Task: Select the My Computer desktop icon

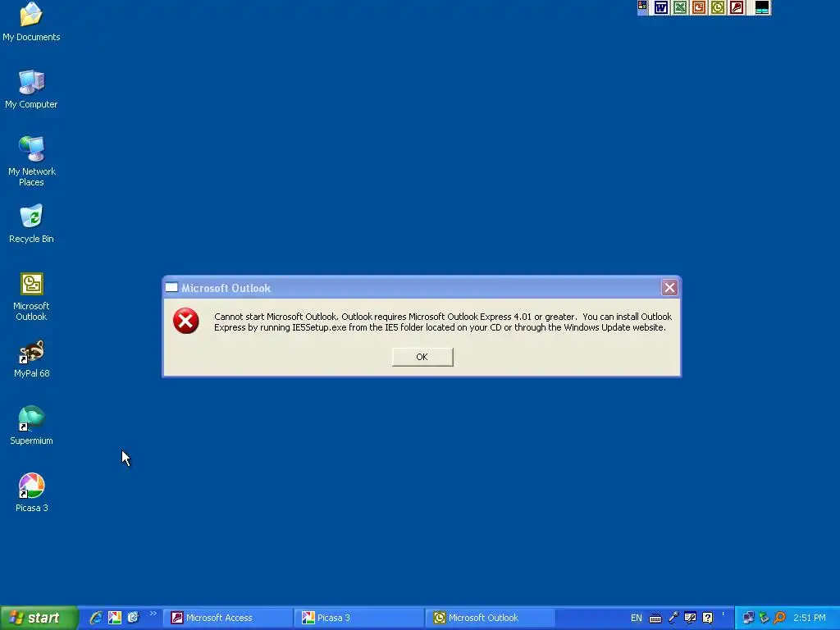Action: click(31, 89)
